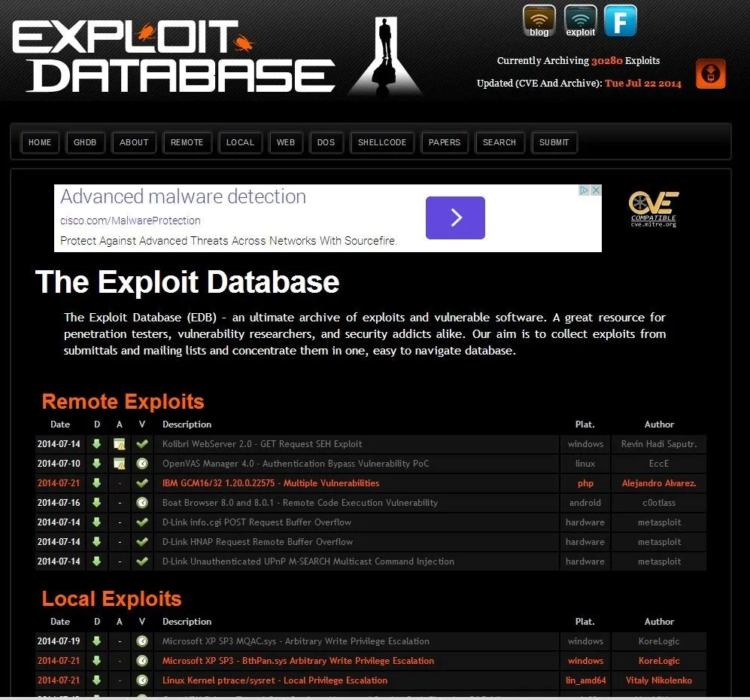Screen dimensions: 750x700
Task: Click unverified clock icon for BthPan.sys row
Action: (x=142, y=661)
